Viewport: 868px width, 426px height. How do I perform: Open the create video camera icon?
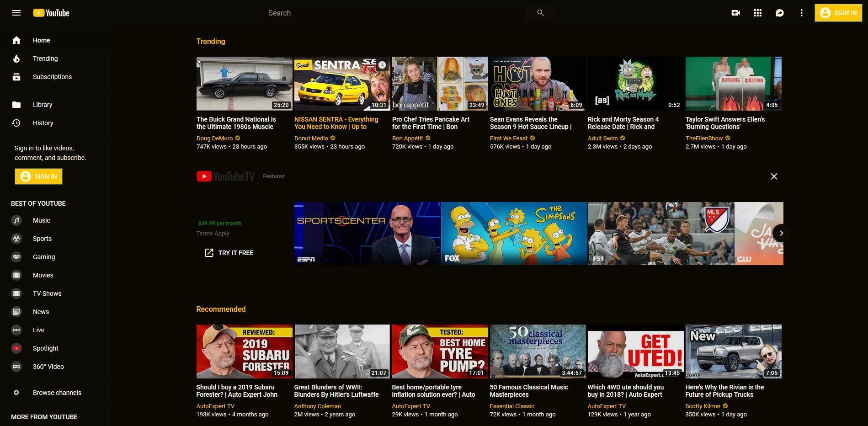(735, 13)
